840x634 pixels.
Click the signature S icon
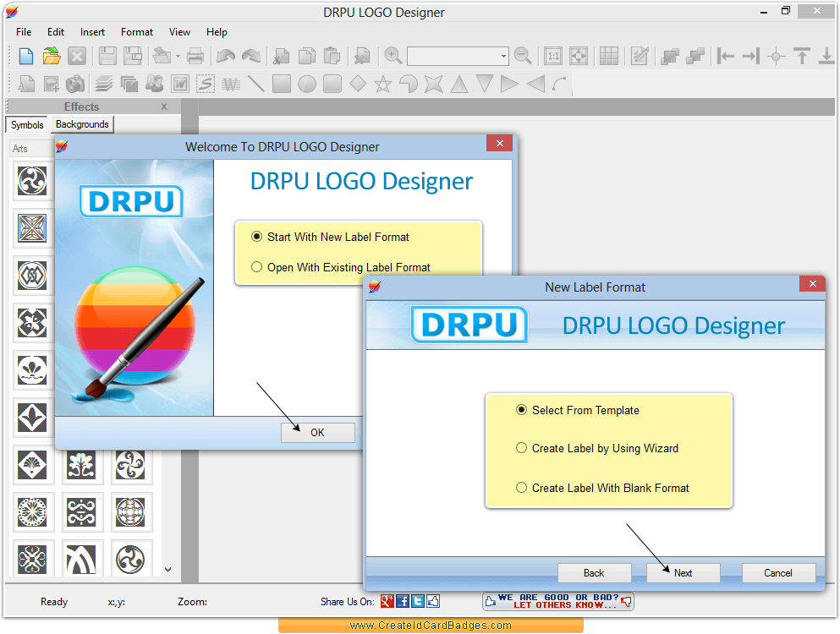click(206, 84)
